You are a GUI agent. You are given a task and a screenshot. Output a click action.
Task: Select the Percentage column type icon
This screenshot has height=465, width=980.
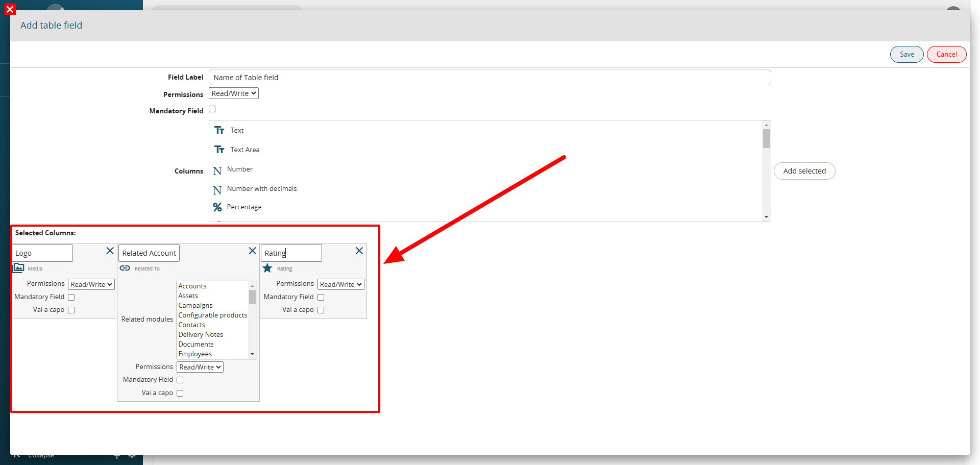point(217,207)
